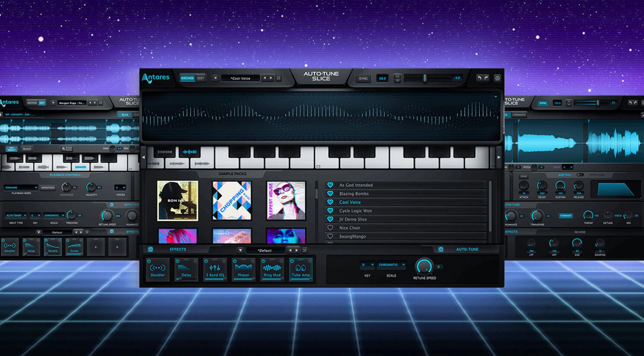Expand the Cool Voice preset dropdown
This screenshot has height=356, width=644.
coord(216,78)
